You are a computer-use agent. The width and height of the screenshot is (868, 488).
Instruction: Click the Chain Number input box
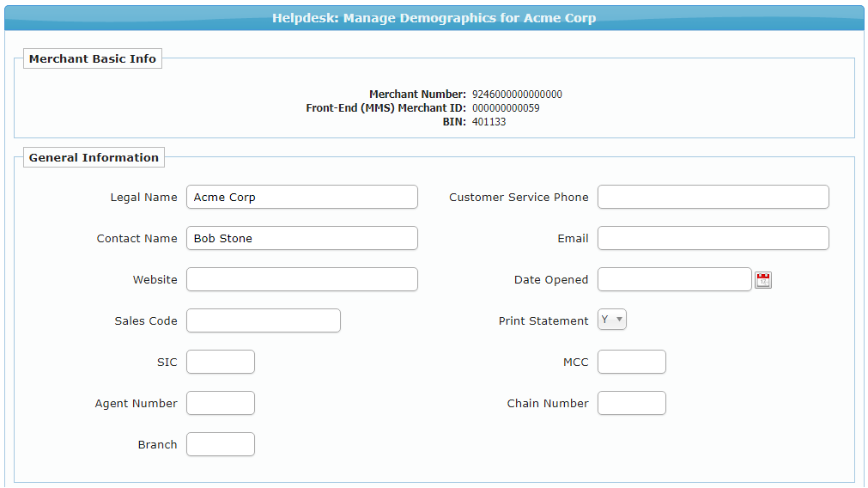[631, 403]
